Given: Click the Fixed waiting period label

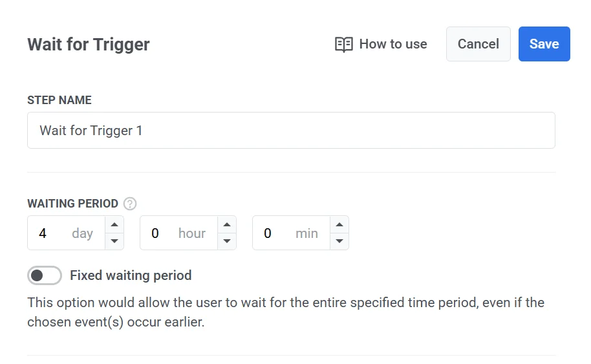Looking at the screenshot, I should (x=131, y=275).
